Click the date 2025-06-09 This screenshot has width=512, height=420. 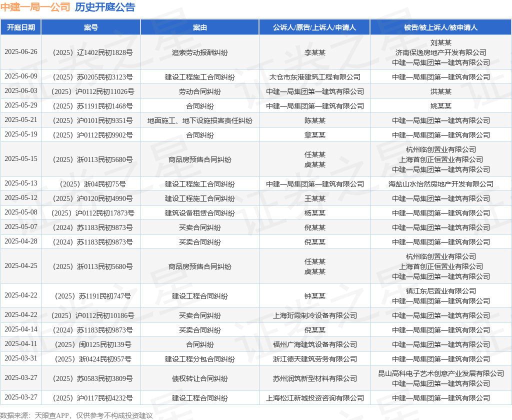tap(21, 76)
